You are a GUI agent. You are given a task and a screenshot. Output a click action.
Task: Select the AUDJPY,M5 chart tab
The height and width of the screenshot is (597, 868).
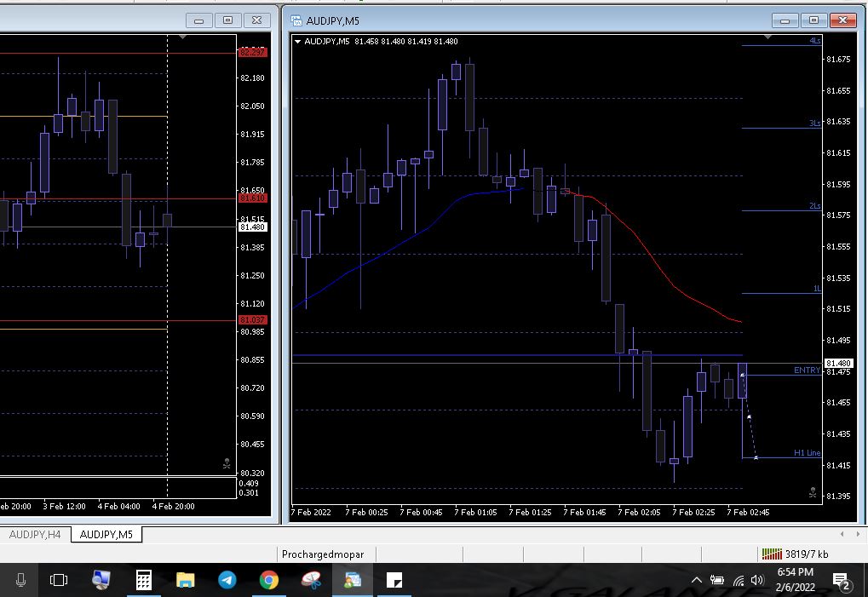click(x=106, y=535)
